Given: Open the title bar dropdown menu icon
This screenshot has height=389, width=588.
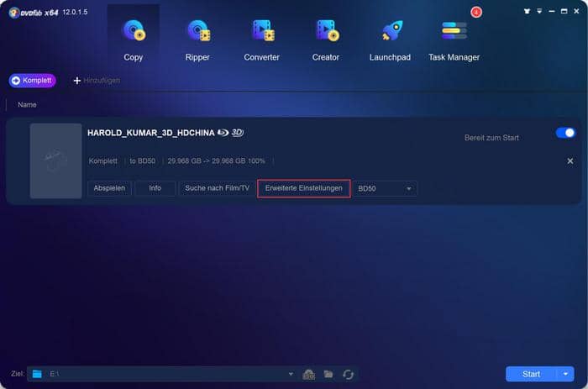Looking at the screenshot, I should 539,11.
